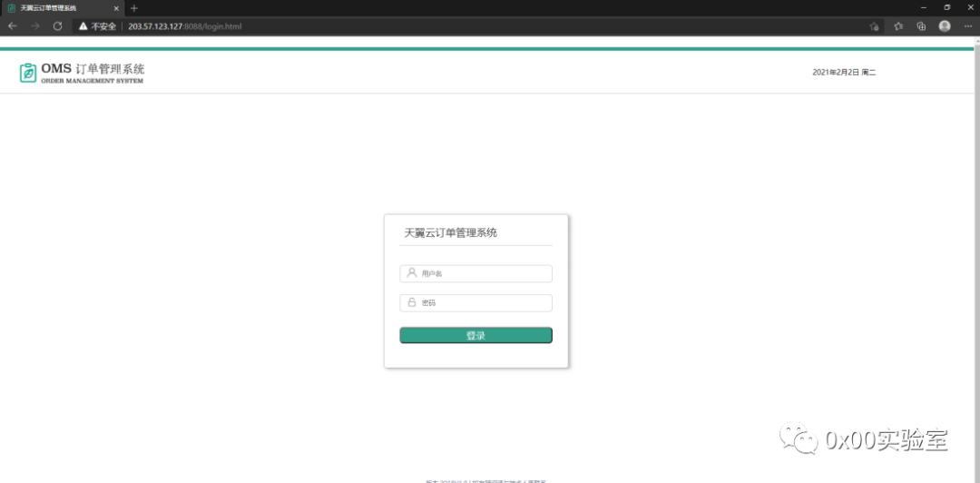Focus the 用户名 username field
The image size is (980, 483).
(475, 273)
